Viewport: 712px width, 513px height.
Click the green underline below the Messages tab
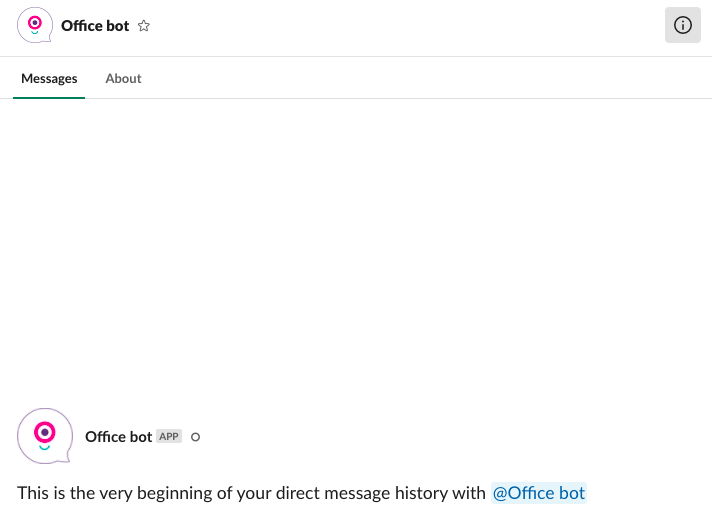click(x=49, y=98)
